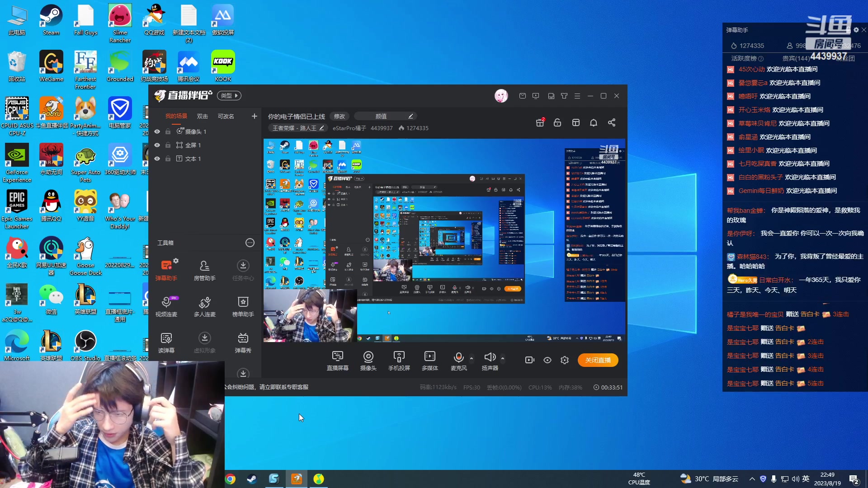Open 多媒体 media source

coord(429,361)
